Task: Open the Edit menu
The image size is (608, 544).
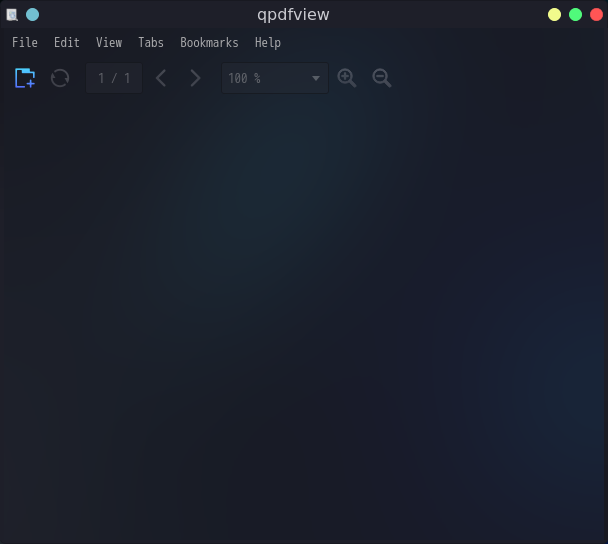Action: [67, 42]
